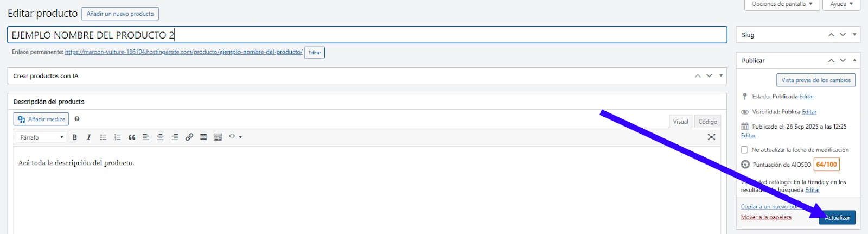The image size is (868, 234).
Task: Click the insert link icon
Action: click(x=189, y=137)
